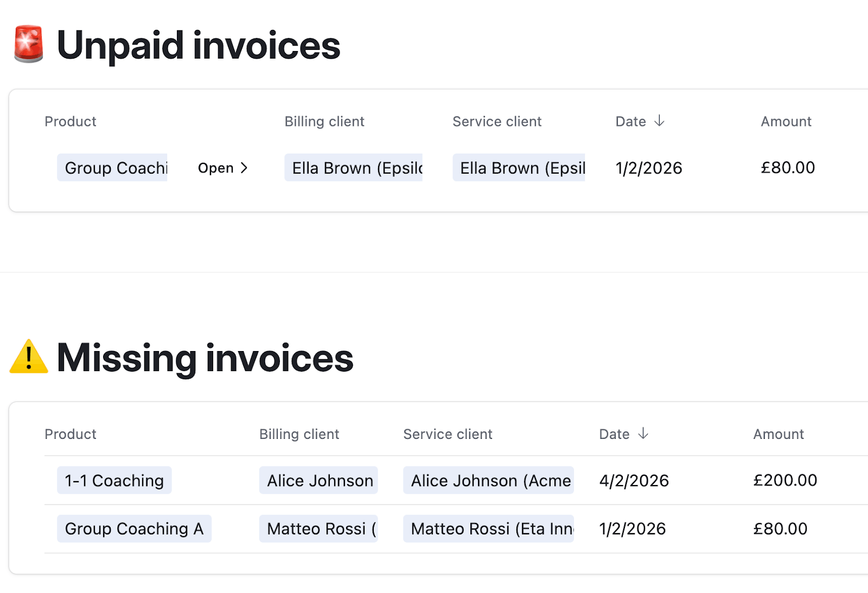
Task: Select the Ella Brown billing client tag
Action: (353, 168)
